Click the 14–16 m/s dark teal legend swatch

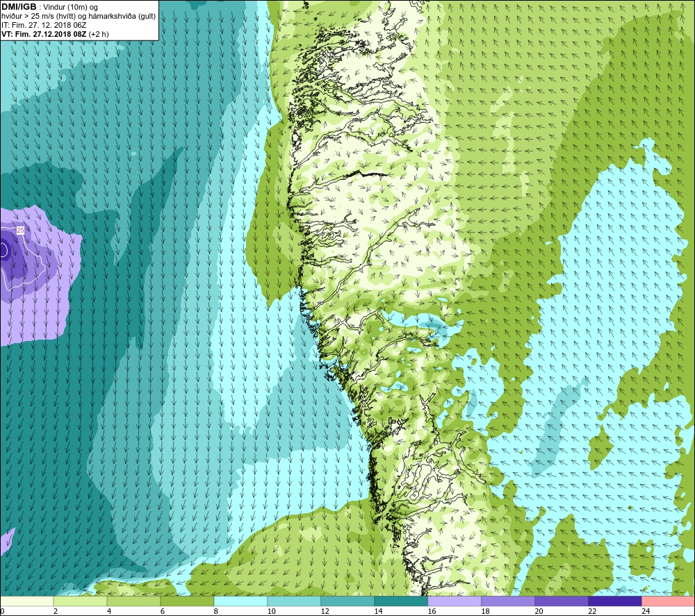pyautogui.click(x=401, y=601)
